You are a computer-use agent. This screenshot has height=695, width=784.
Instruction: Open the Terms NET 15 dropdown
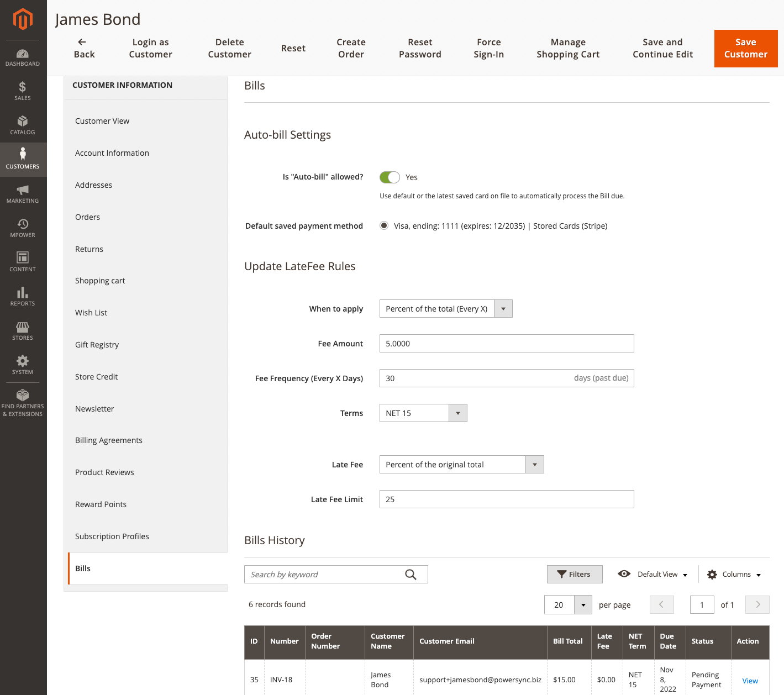423,413
